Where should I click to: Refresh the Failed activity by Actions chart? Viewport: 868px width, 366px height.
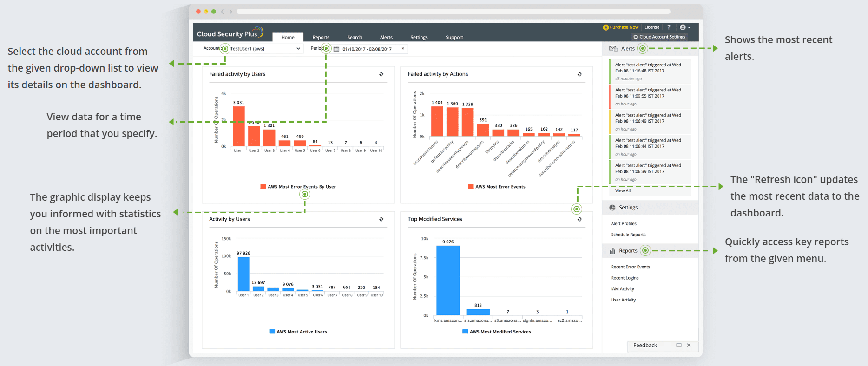coord(579,74)
